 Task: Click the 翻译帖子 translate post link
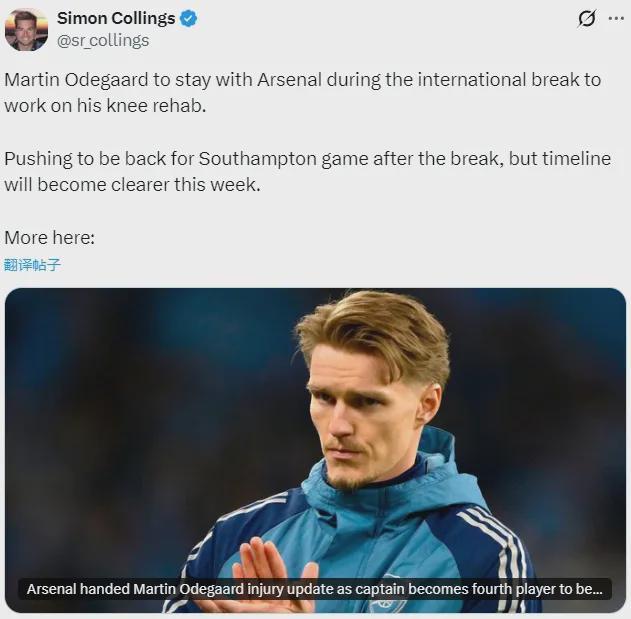click(x=32, y=265)
